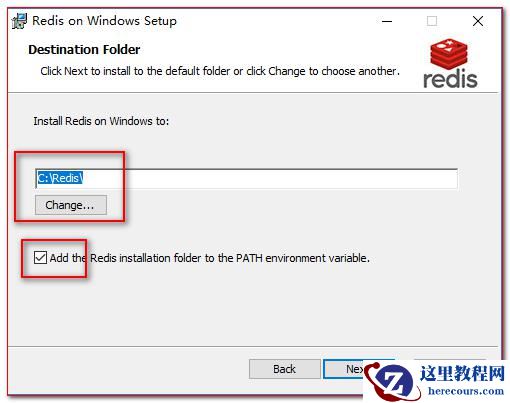Click the 这里教程网 watermark text
The width and height of the screenshot is (510, 403).
(462, 373)
